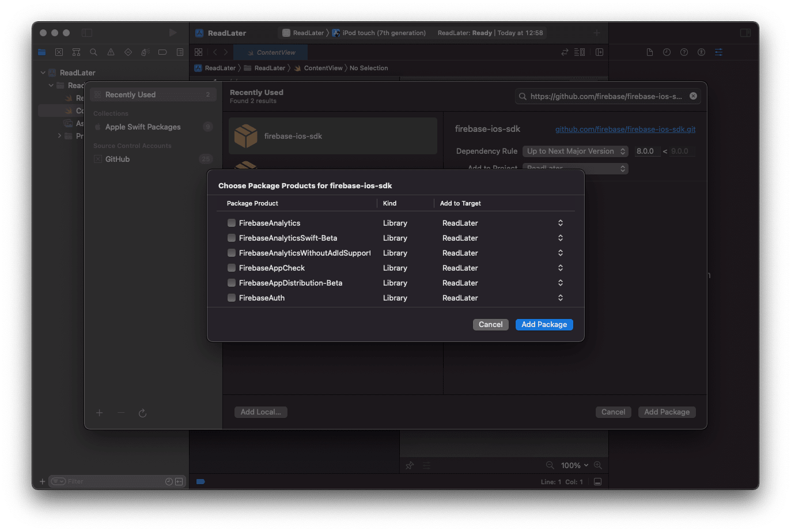This screenshot has height=532, width=791.
Task: Go back in editor history
Action: [215, 52]
